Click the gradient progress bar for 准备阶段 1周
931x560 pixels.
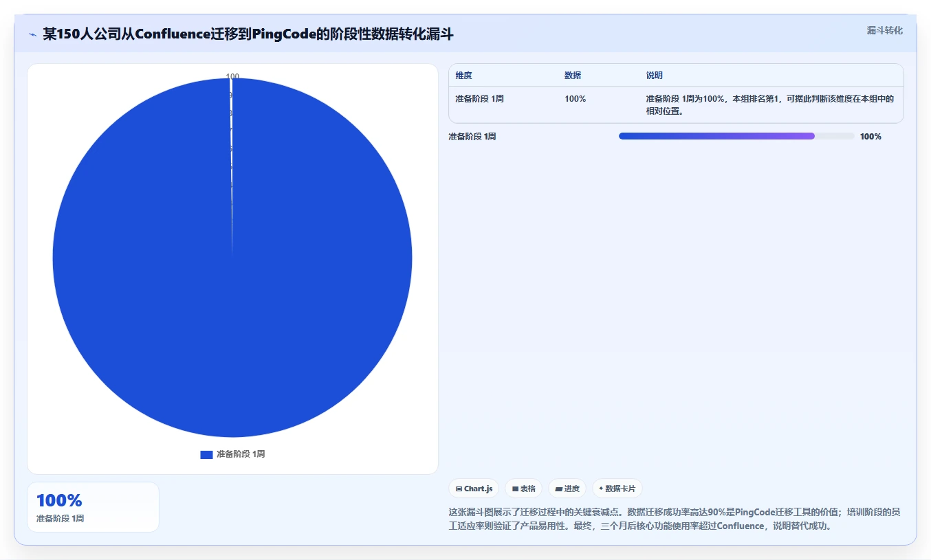pyautogui.click(x=736, y=136)
